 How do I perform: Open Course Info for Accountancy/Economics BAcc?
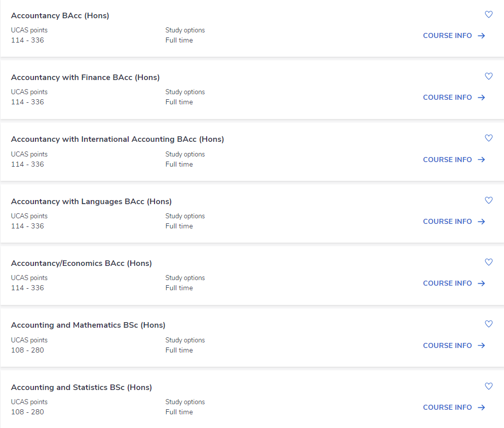tap(454, 284)
